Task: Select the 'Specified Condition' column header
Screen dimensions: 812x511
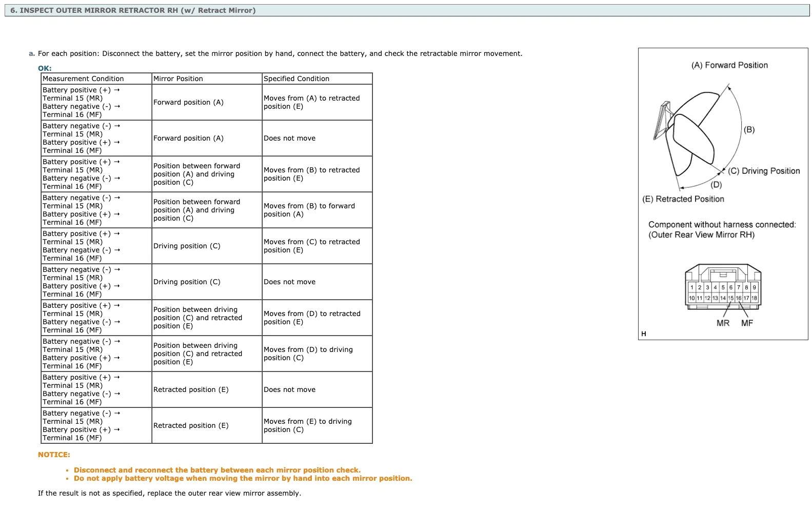Action: click(x=317, y=78)
